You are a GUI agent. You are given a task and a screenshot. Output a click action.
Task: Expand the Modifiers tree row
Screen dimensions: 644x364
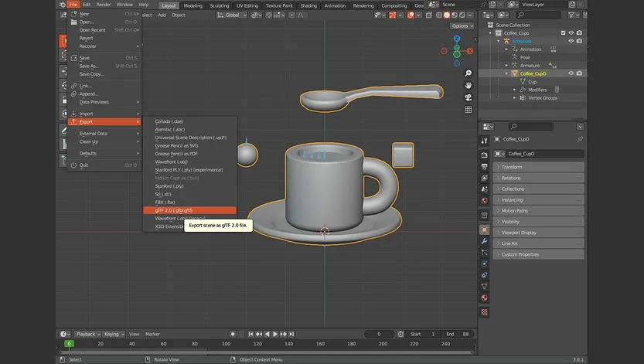tap(515, 90)
